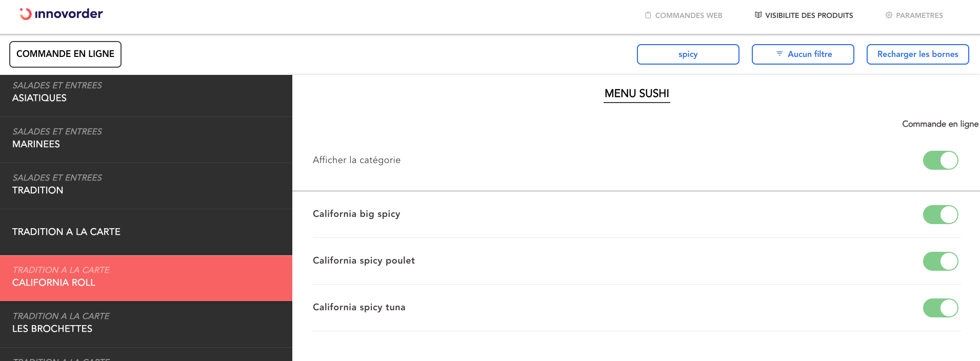Toggle Afficher la catégorie switch
This screenshot has width=980, height=361.
pos(940,160)
